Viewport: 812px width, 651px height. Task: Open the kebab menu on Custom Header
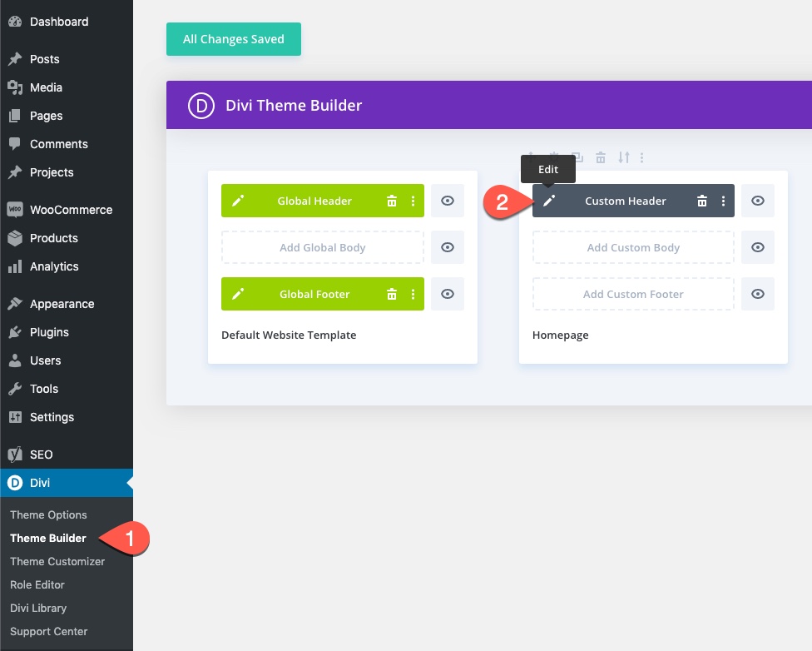coord(723,201)
